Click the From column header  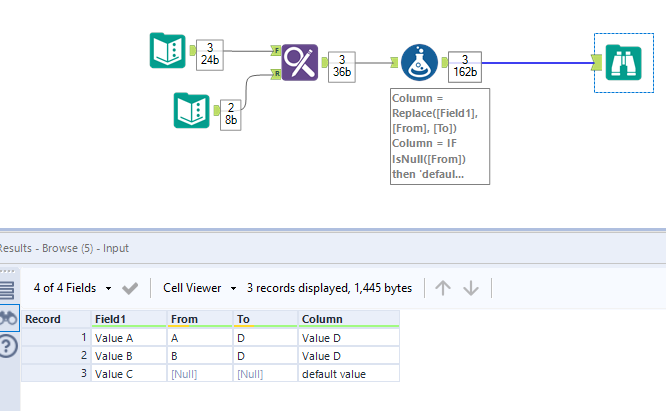[200, 319]
